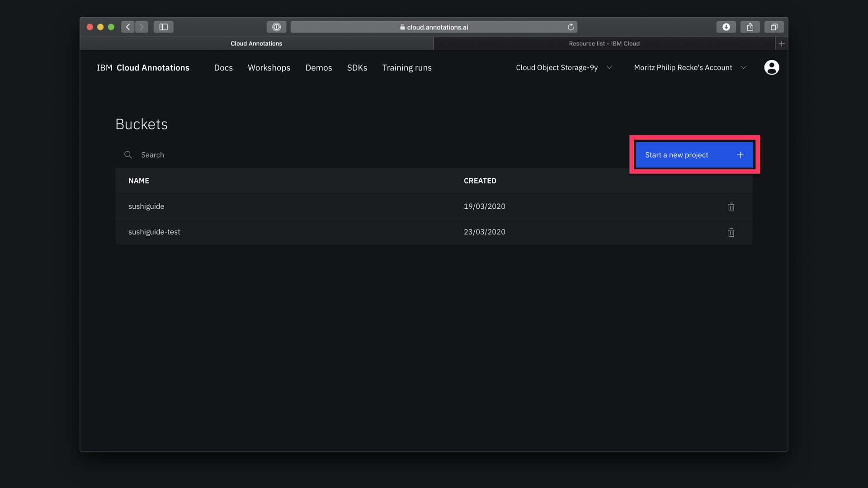Image resolution: width=868 pixels, height=488 pixels.
Task: Go back with Safari back arrow
Action: [128, 27]
